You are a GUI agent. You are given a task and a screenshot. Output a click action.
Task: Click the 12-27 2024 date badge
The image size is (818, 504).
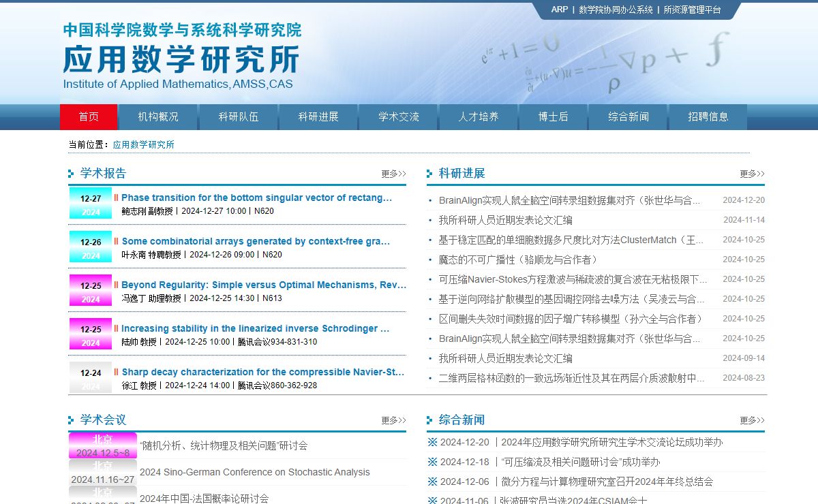pos(91,204)
